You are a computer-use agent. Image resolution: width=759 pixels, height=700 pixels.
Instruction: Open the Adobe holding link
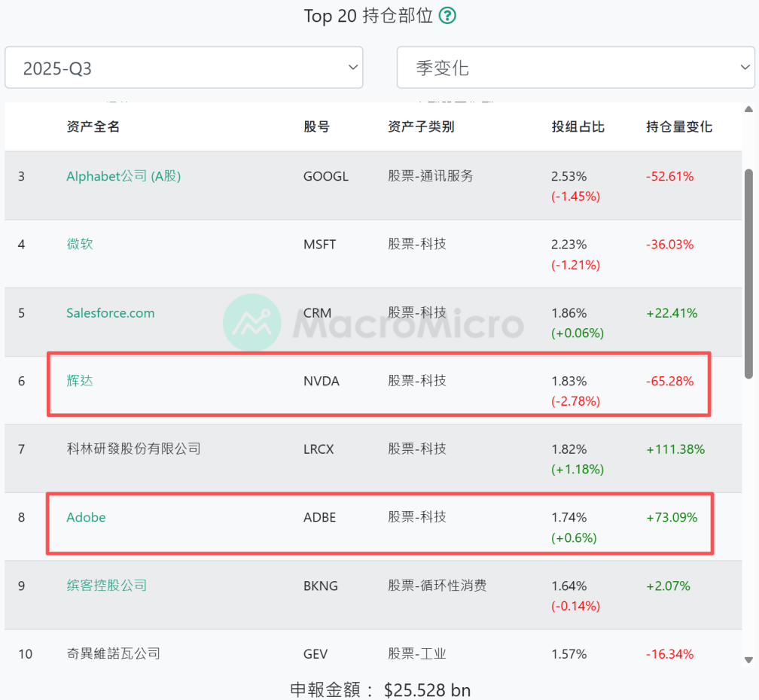85,517
